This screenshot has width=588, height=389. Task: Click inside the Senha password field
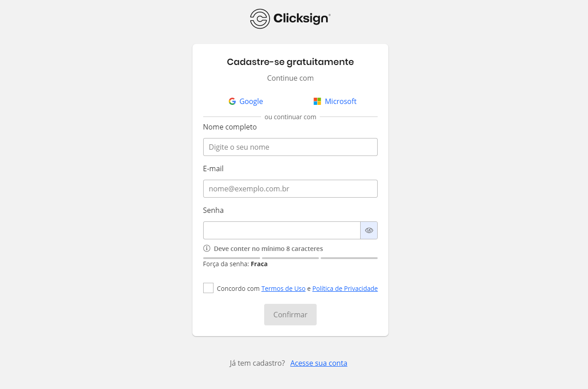tap(281, 230)
